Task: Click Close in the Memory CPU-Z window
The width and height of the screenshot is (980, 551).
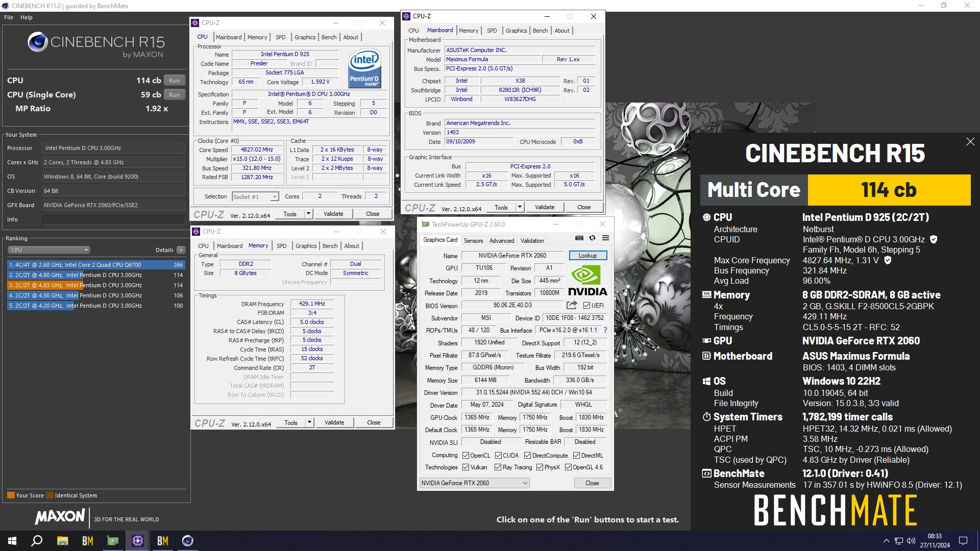Action: (x=374, y=422)
